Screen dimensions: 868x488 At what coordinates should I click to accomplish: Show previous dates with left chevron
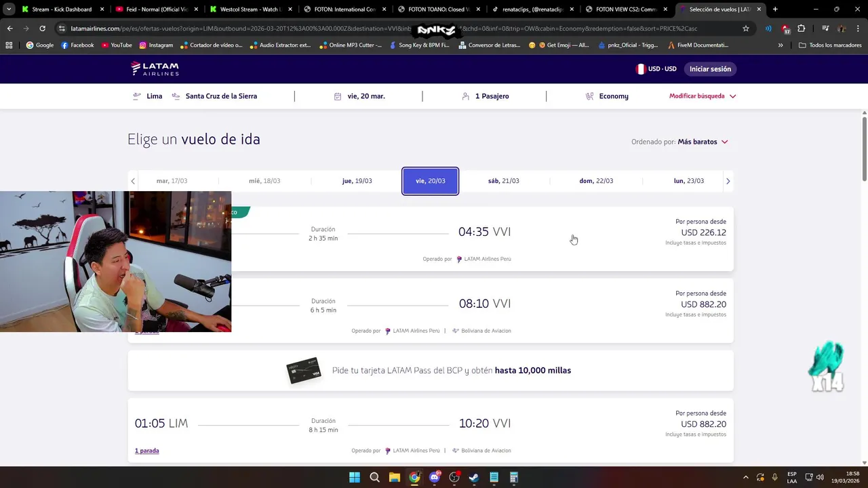coord(133,181)
